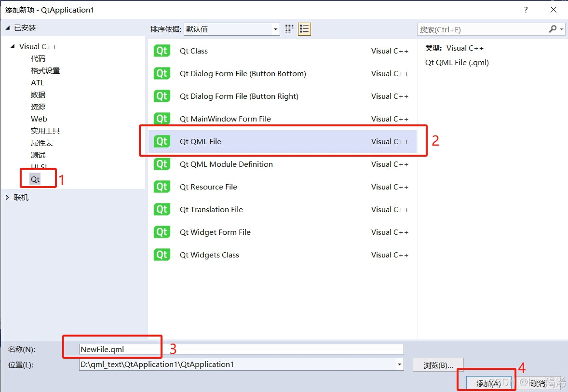Image resolution: width=568 pixels, height=392 pixels.
Task: Open the search options dropdown arrow
Action: (560, 29)
